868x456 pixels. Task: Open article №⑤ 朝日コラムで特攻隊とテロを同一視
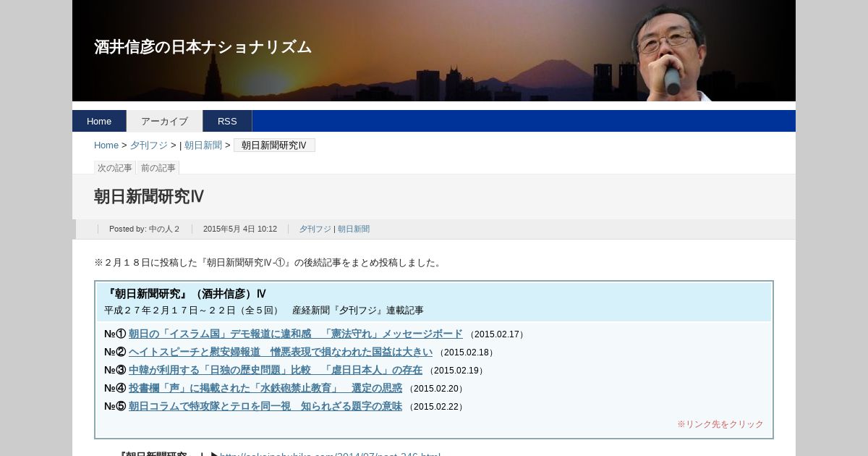point(265,406)
